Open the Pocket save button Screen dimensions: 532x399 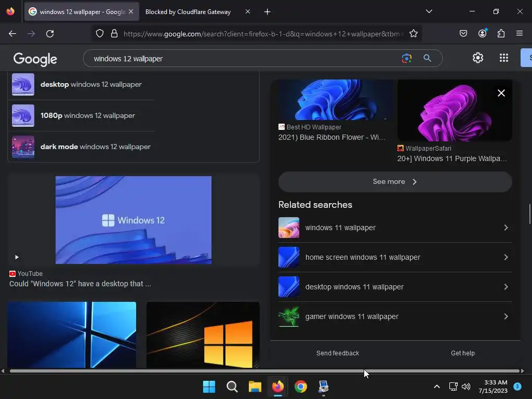(463, 33)
